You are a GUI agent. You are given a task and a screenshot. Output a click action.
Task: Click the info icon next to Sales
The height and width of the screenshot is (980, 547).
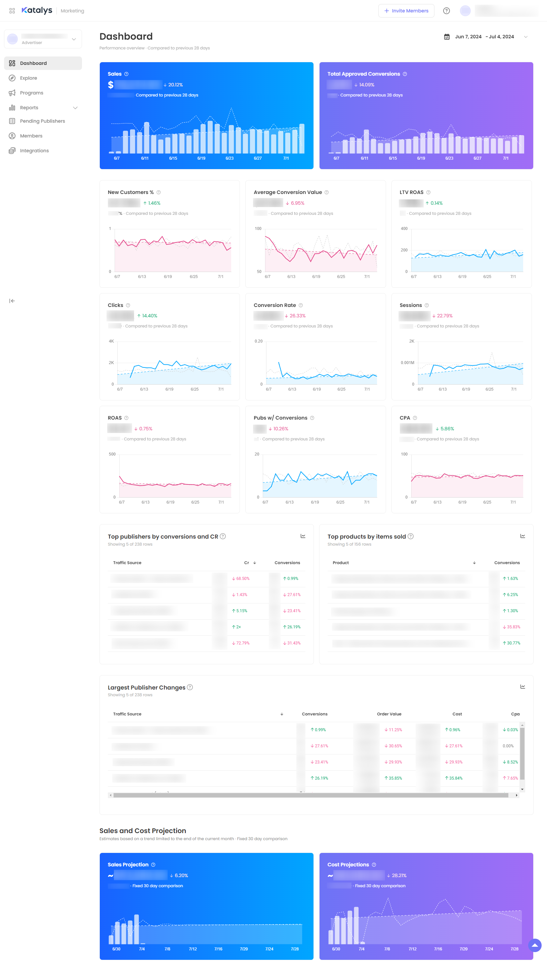click(126, 74)
